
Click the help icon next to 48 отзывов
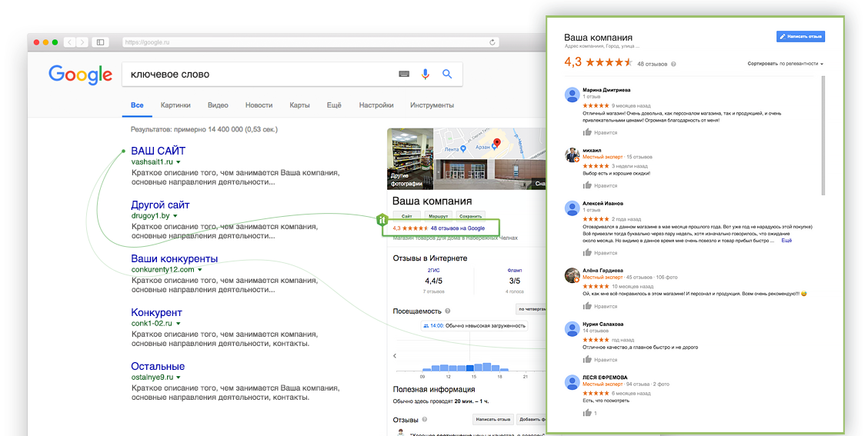tap(673, 64)
